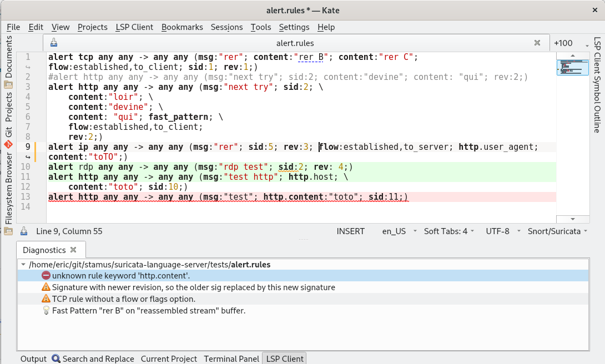Click line number 13 in the gutter
This screenshot has height=364, width=605.
coord(26,196)
